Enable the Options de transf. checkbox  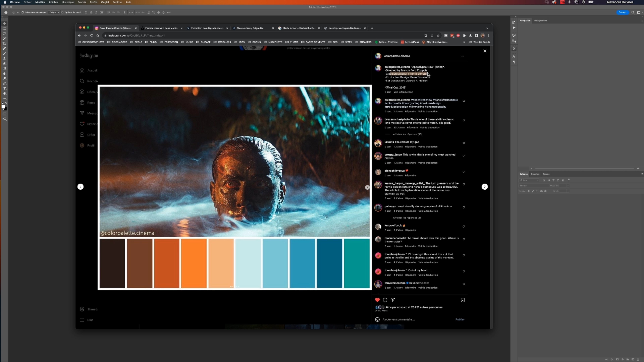click(63, 12)
